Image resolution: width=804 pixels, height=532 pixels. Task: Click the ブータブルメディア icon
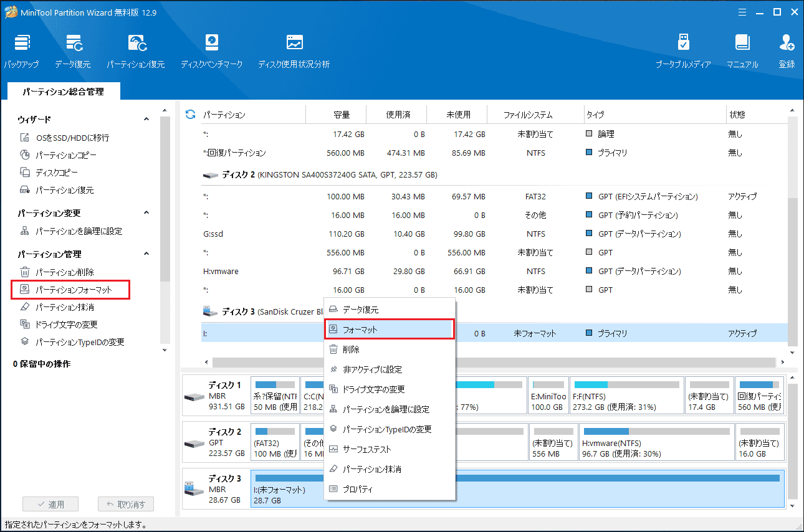683,52
